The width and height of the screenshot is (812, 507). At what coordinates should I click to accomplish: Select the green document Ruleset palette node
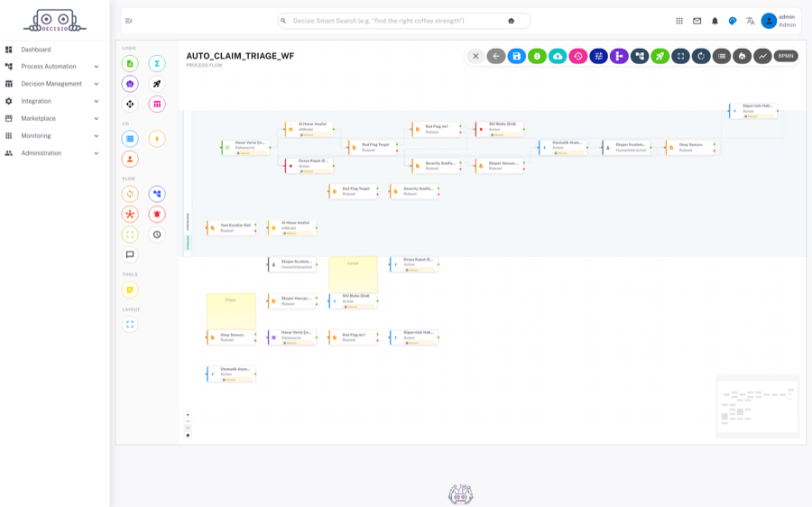tap(130, 64)
